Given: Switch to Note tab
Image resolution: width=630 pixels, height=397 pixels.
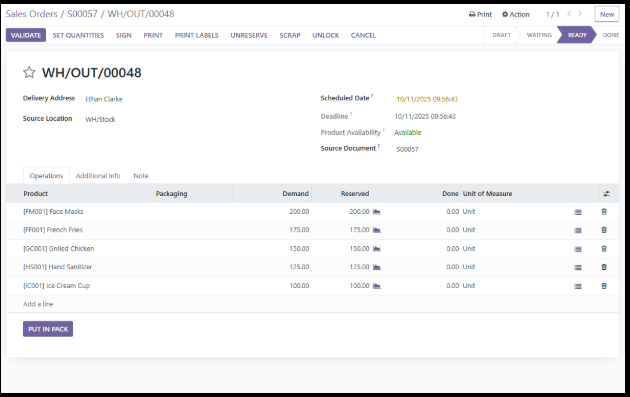Looking at the screenshot, I should [141, 176].
